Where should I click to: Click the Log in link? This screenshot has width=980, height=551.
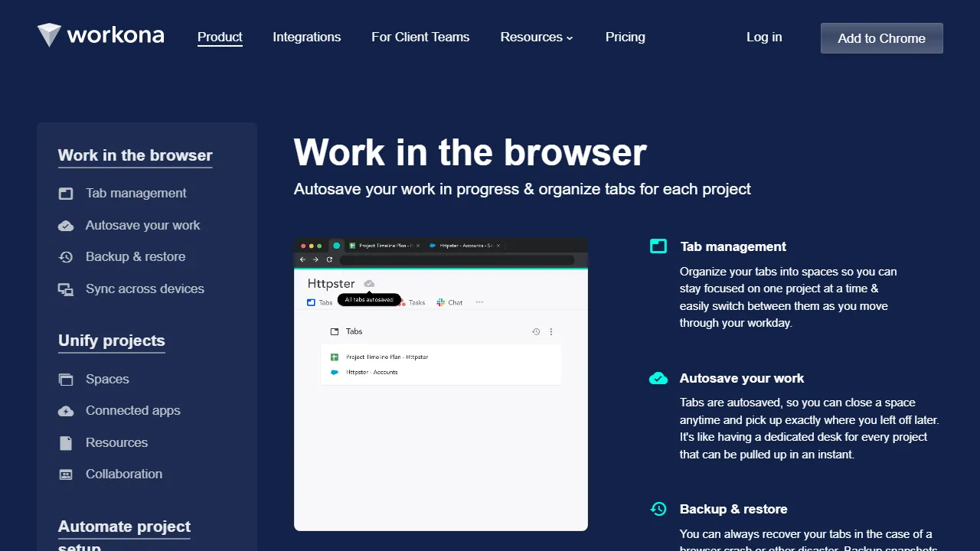click(764, 37)
